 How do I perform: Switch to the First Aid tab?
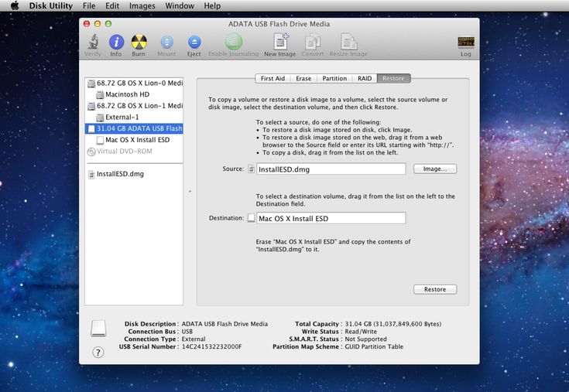pyautogui.click(x=273, y=78)
